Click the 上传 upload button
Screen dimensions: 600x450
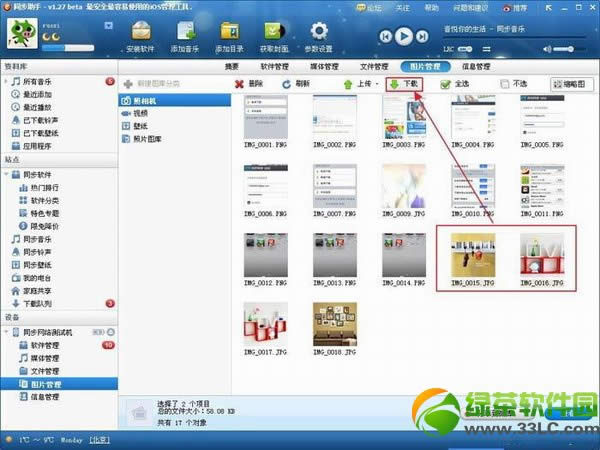(357, 84)
